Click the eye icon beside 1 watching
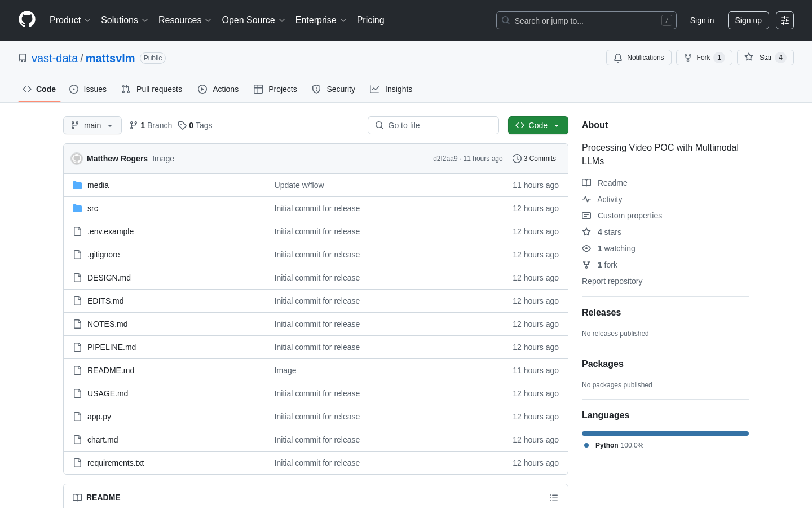The image size is (812, 508). coord(586,248)
